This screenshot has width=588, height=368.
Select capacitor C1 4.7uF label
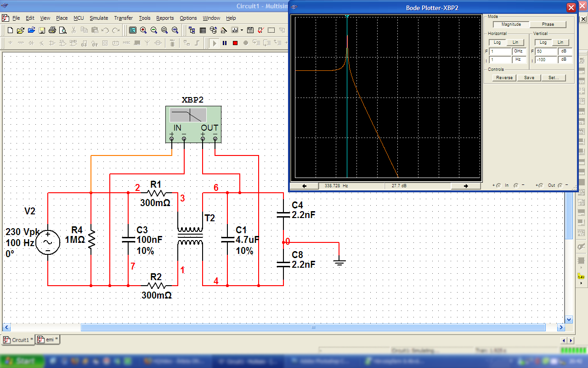pyautogui.click(x=248, y=240)
